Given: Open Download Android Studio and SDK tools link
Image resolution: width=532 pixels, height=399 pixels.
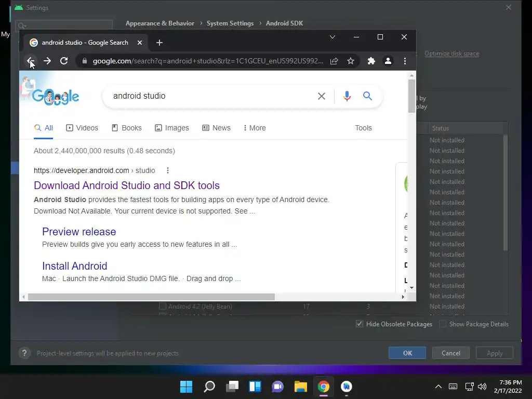Looking at the screenshot, I should tap(127, 185).
